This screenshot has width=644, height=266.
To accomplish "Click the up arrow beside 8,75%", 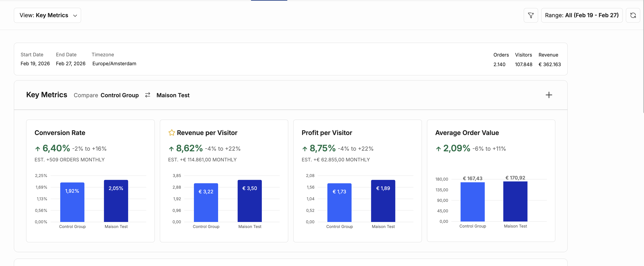I will (305, 149).
